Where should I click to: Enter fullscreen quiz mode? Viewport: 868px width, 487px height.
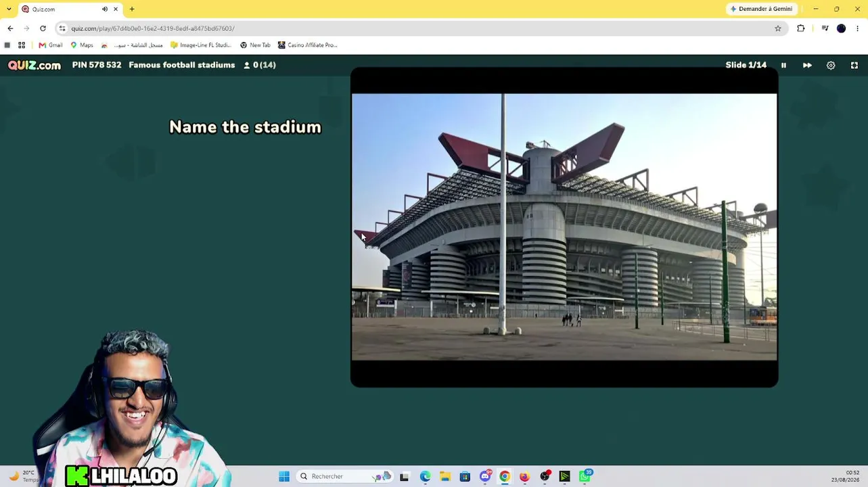(854, 65)
